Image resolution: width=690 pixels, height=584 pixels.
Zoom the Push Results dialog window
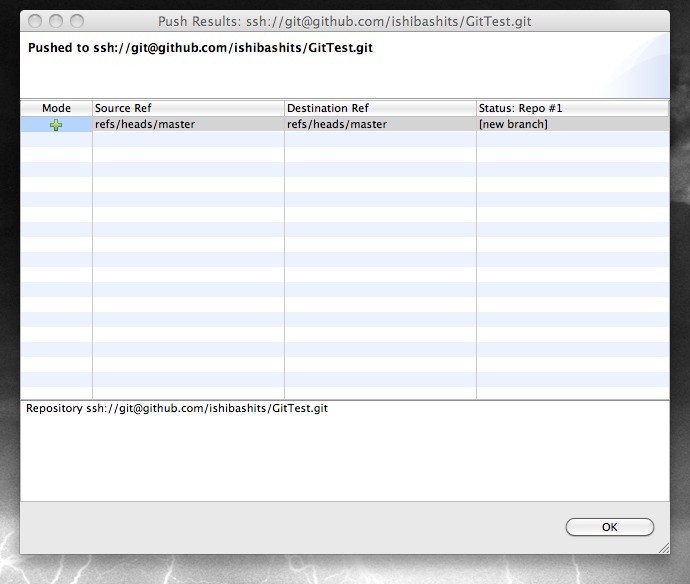77,21
